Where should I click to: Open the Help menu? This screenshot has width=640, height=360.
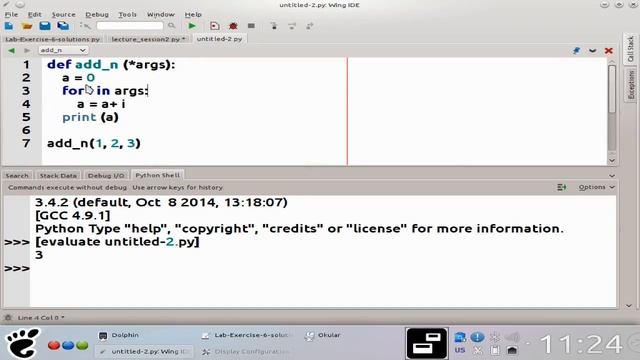[x=193, y=14]
